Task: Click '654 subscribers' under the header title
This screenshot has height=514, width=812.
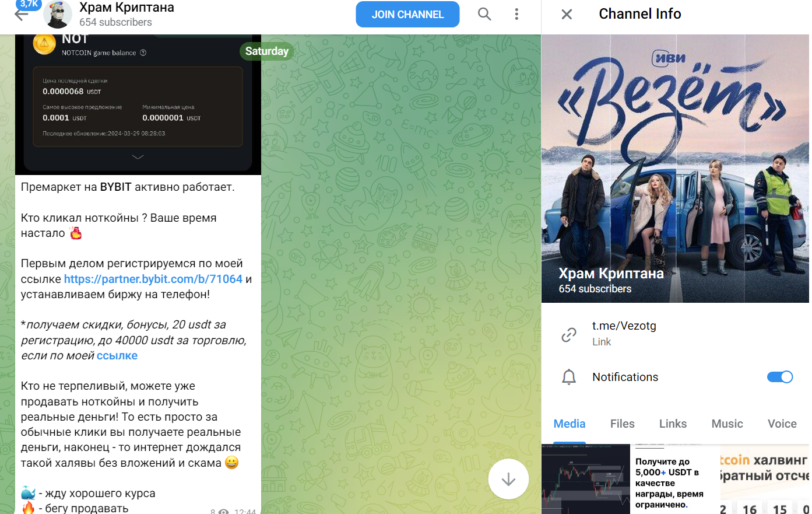Action: 115,22
